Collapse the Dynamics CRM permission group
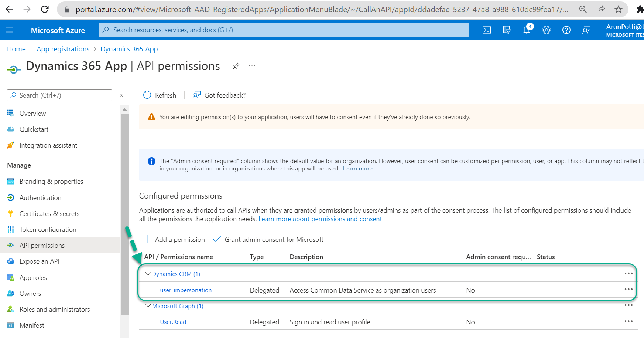The width and height of the screenshot is (644, 338). click(x=148, y=274)
